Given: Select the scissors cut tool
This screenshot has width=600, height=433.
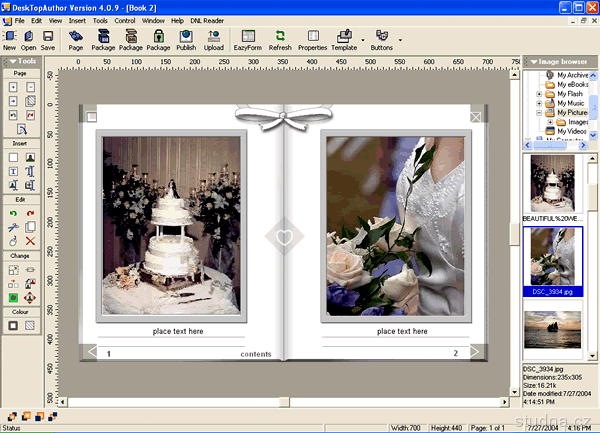Looking at the screenshot, I should pos(13,228).
